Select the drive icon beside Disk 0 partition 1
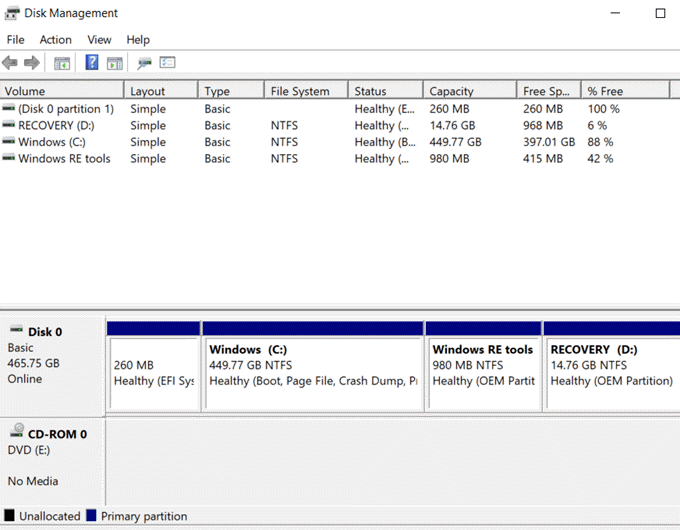The width and height of the screenshot is (680, 530). [8, 108]
